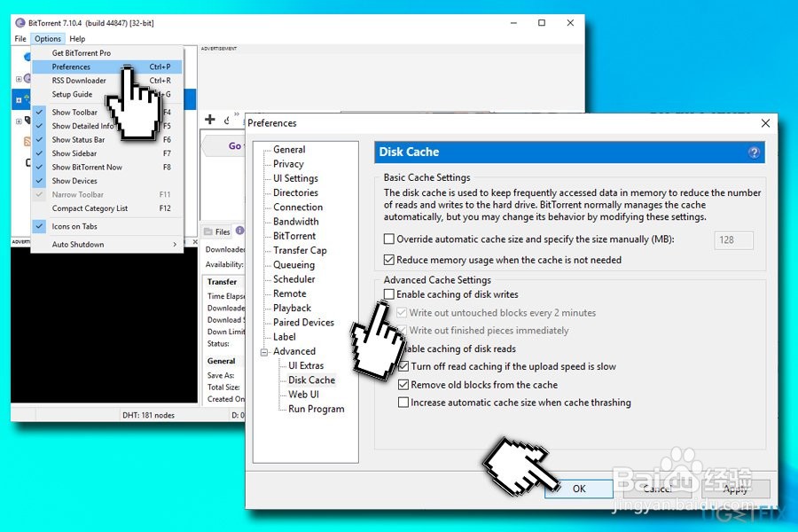The image size is (798, 532).
Task: Toggle write out untouched blocks every 2 minutes
Action: (x=402, y=313)
